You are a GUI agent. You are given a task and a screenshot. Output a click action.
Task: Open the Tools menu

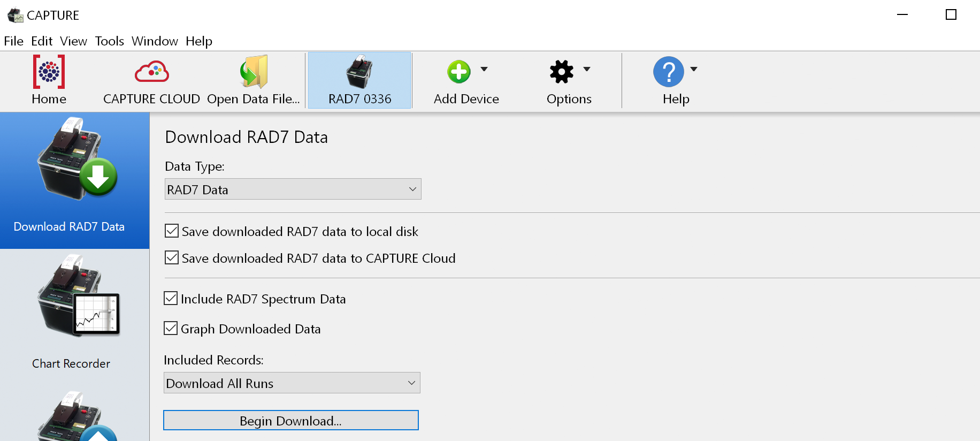point(109,41)
